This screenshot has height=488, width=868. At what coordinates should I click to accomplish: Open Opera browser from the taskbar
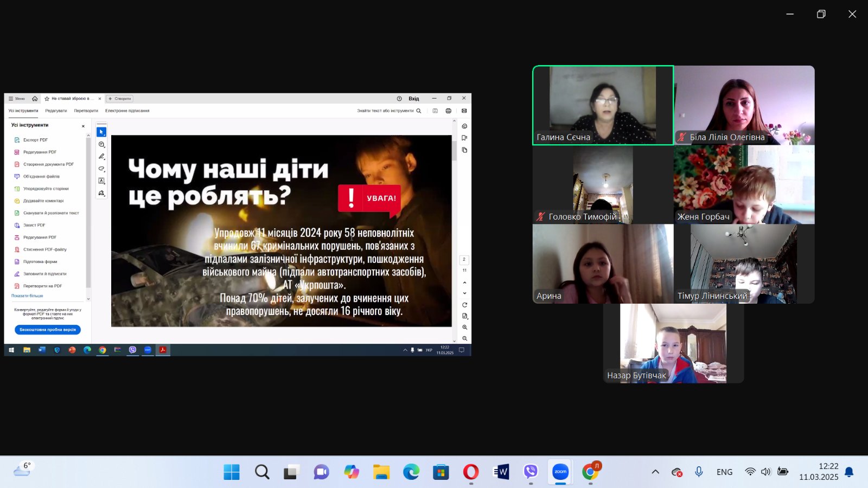[471, 472]
